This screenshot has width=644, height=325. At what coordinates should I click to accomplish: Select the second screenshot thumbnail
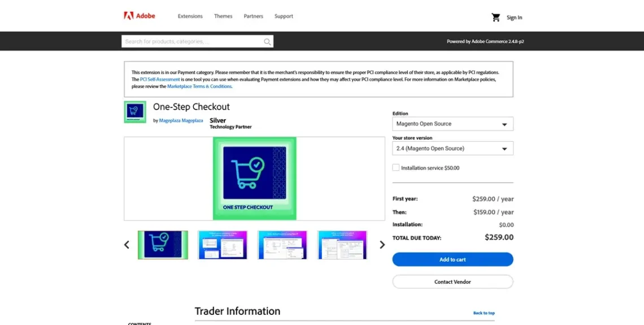[223, 245]
